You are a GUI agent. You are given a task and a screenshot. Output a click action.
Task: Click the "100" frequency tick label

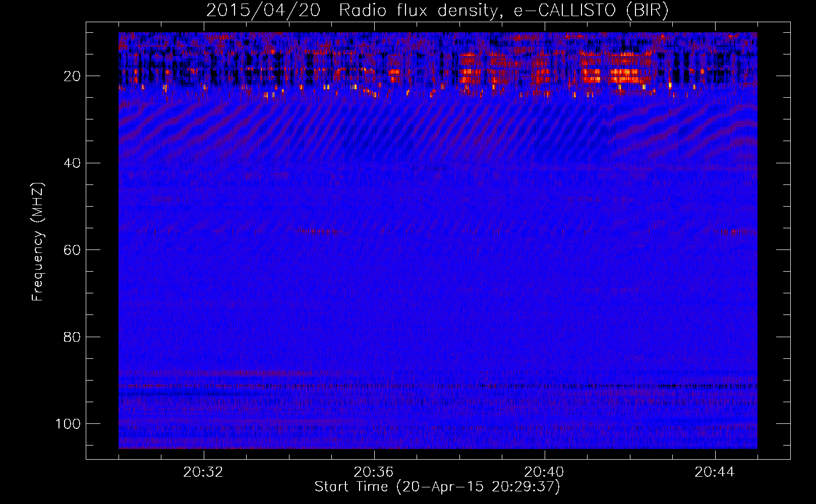[69, 424]
